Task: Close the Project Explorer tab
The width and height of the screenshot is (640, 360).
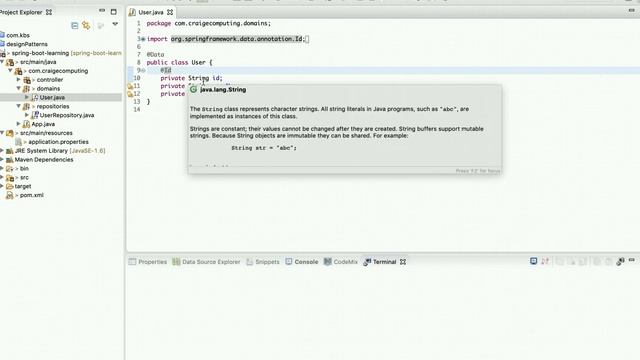Action: click(x=49, y=12)
